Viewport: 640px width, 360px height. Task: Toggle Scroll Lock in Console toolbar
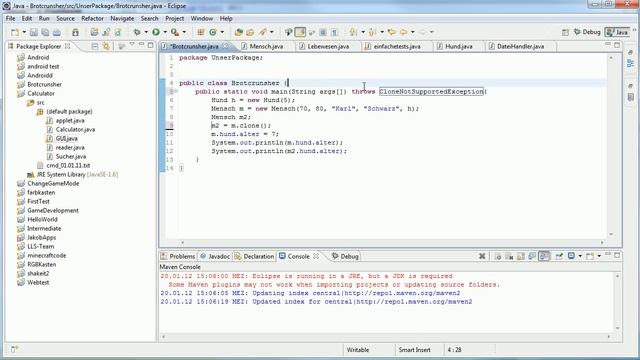point(521,256)
